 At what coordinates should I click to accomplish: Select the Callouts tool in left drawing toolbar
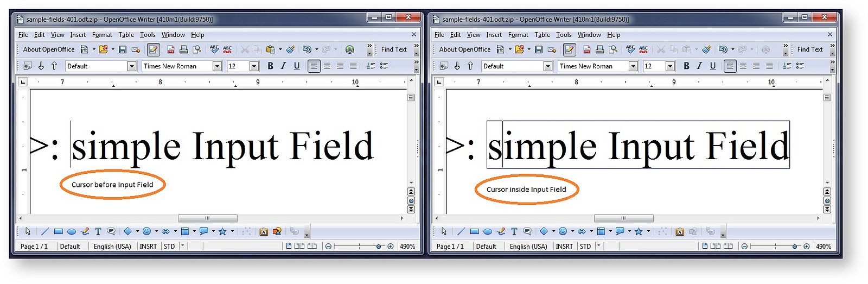(111, 231)
